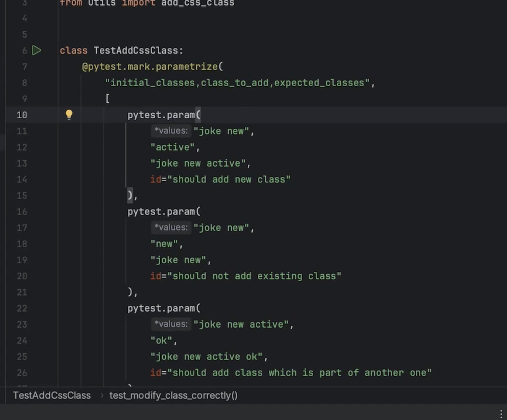Click the *values: inlay hint on line 11
The image size is (507, 420).
[171, 131]
